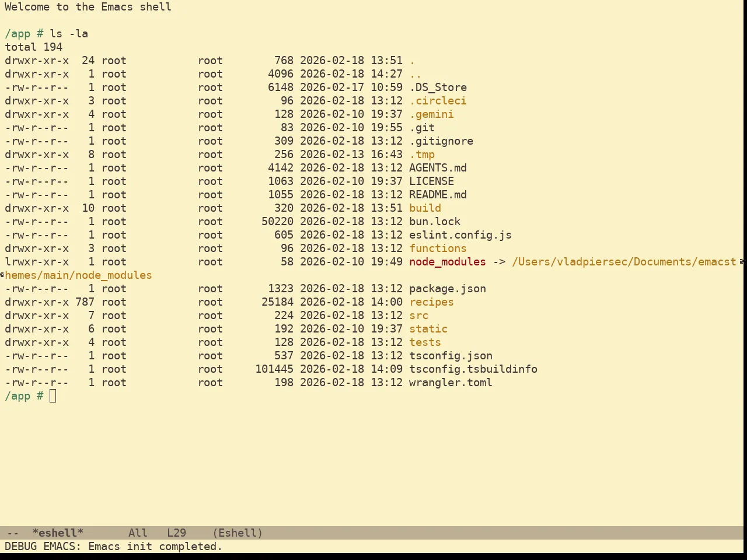Click the build directory name
The image size is (747, 560).
425,208
